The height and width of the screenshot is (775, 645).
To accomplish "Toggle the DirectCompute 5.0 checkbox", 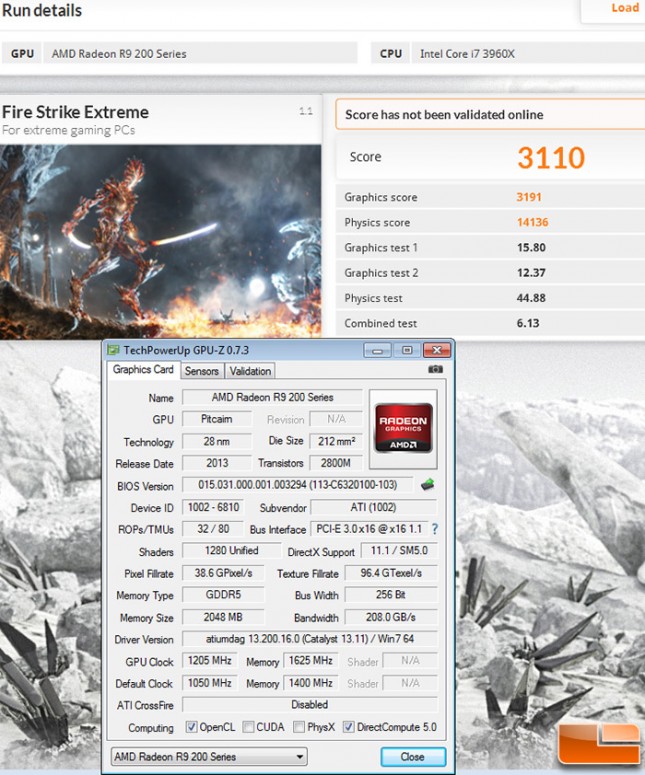I will [x=348, y=727].
